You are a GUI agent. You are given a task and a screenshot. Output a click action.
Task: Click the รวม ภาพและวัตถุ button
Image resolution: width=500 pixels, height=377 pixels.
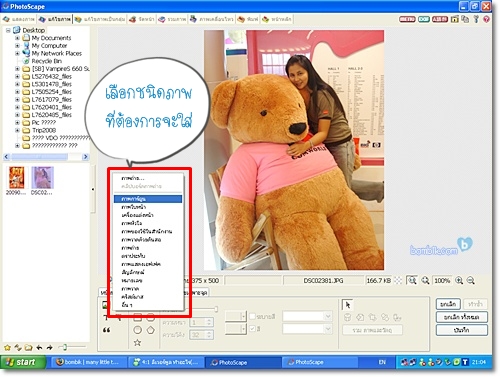372,330
